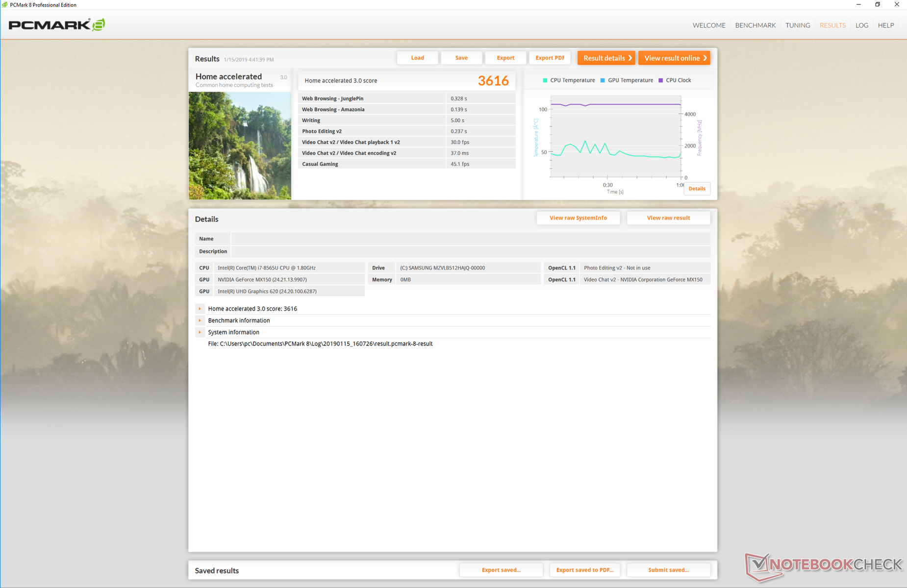Screen dimensions: 907x588
Task: Click the Export button
Action: (505, 58)
